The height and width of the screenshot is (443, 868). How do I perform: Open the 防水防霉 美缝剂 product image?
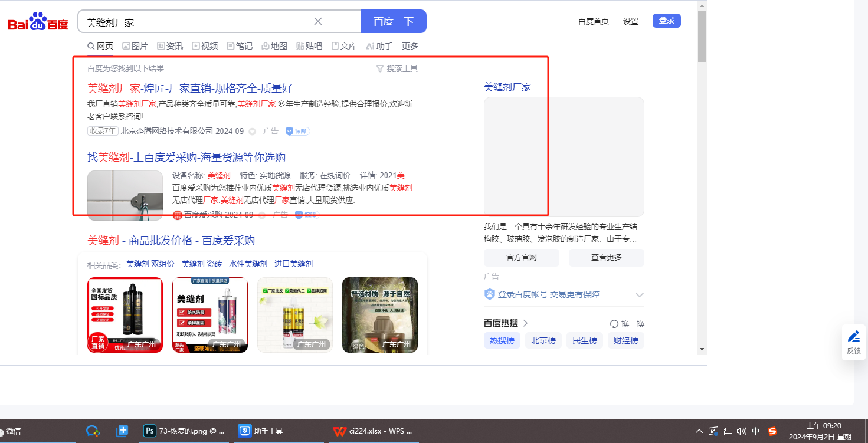click(x=210, y=315)
